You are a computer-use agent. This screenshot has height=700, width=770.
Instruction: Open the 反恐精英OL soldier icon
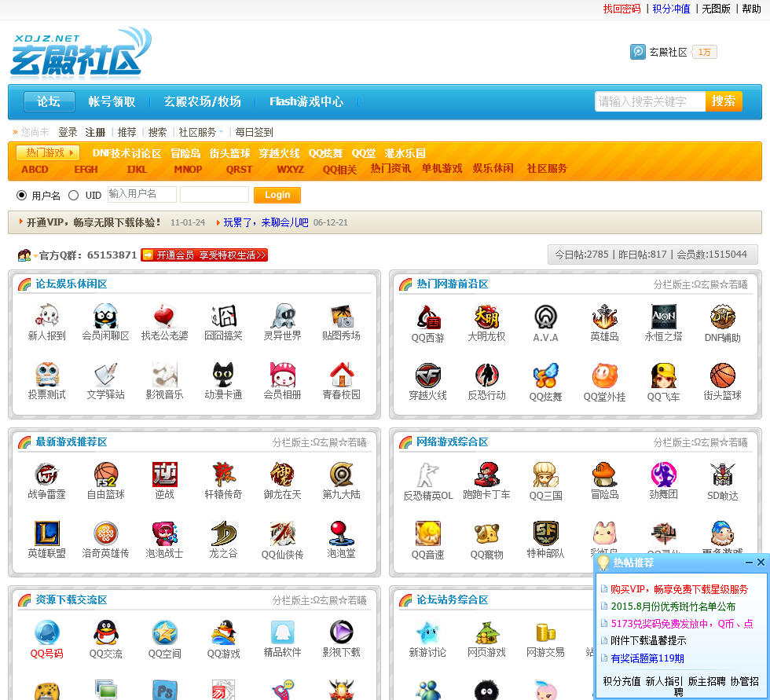pyautogui.click(x=427, y=475)
